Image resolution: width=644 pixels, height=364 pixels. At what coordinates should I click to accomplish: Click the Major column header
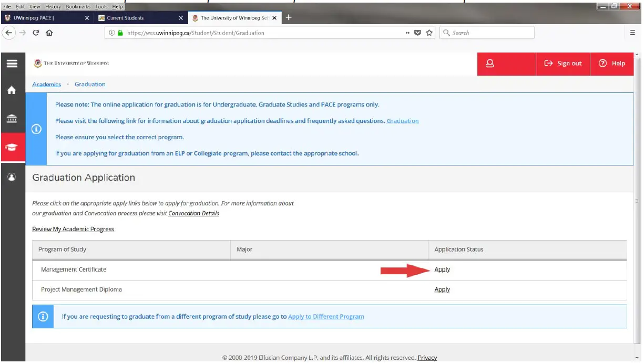(x=330, y=249)
